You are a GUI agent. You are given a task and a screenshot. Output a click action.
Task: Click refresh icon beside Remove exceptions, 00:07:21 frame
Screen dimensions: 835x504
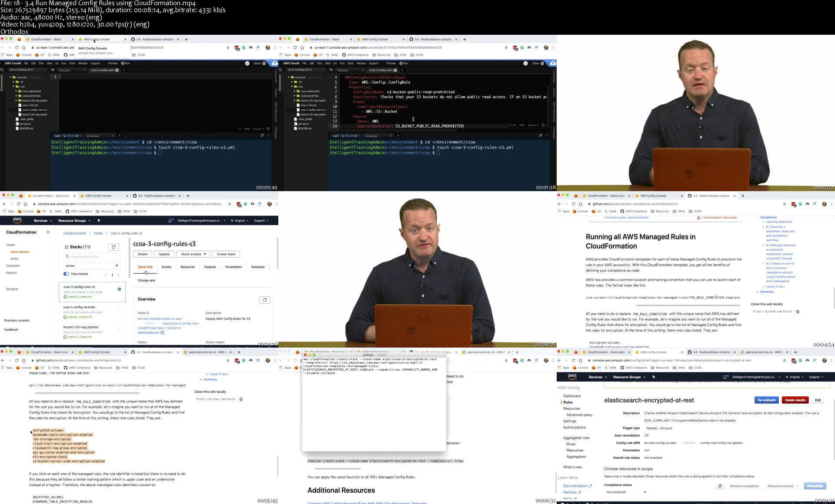720,486
